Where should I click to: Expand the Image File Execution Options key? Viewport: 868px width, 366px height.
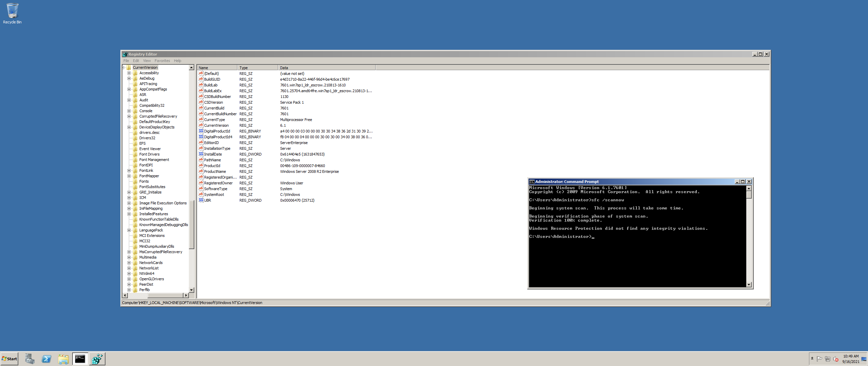[x=129, y=203]
